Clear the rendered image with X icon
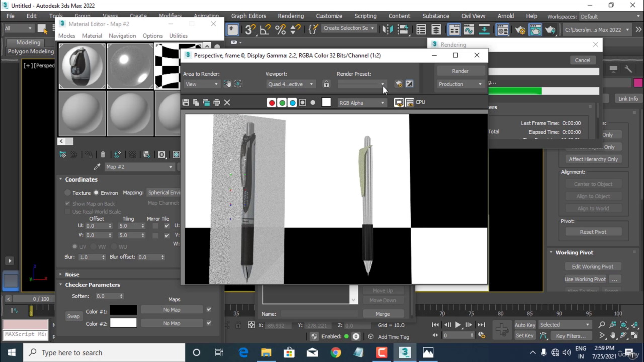644x362 pixels. point(227,103)
